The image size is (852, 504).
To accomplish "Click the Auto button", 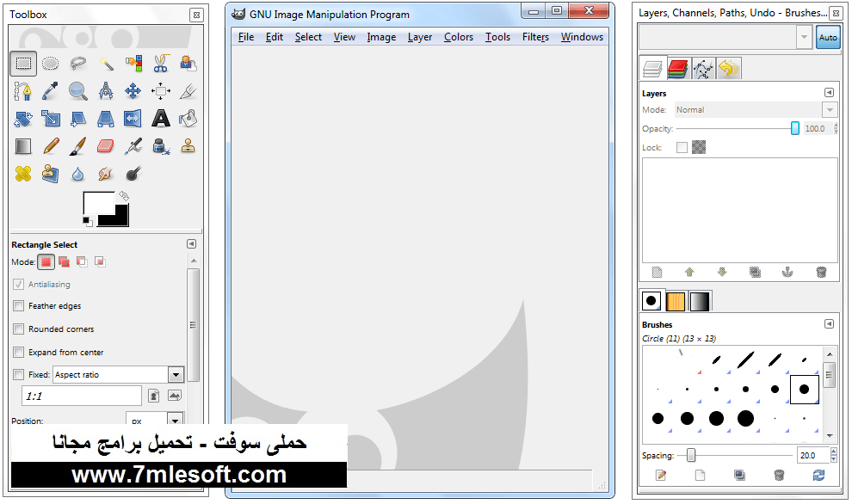I will tap(828, 38).
